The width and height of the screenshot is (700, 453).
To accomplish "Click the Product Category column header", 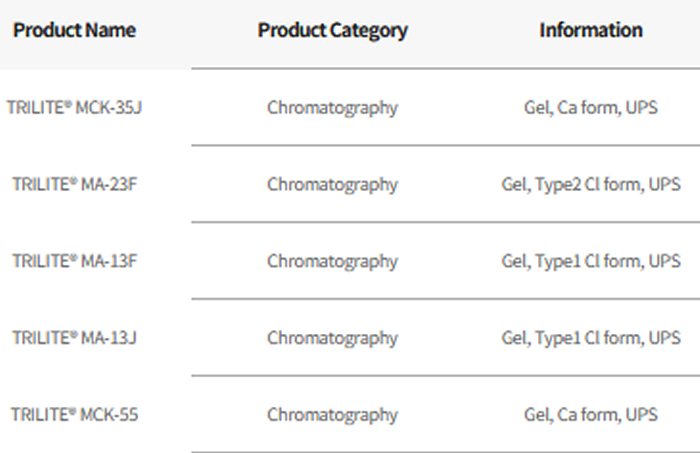I will pos(332,30).
